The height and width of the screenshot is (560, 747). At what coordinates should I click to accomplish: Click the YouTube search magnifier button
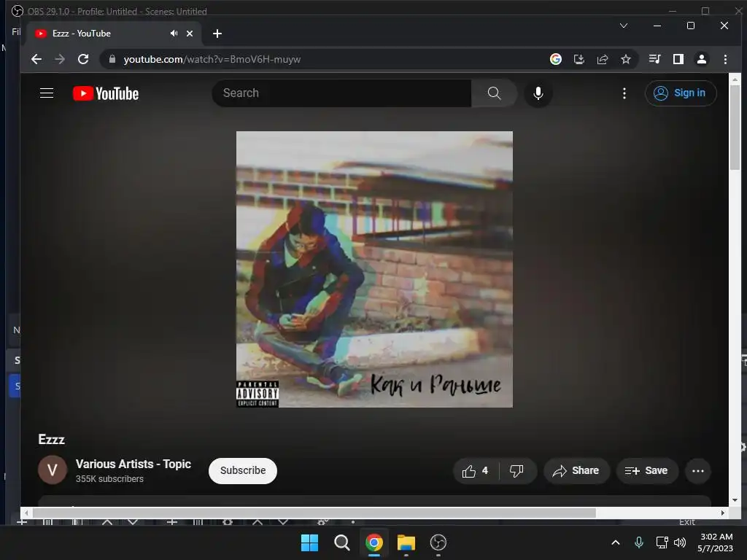[x=494, y=93]
